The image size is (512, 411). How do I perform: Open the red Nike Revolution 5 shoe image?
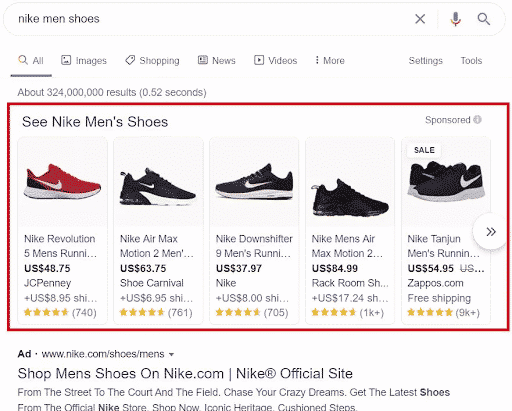pyautogui.click(x=62, y=182)
